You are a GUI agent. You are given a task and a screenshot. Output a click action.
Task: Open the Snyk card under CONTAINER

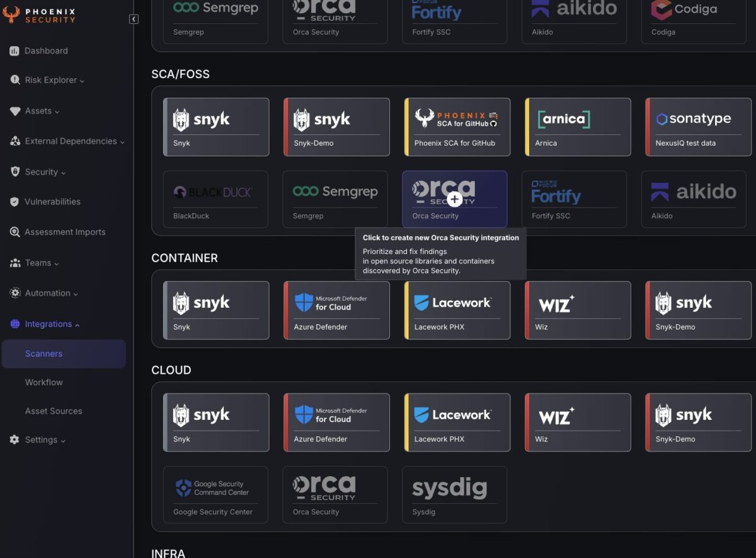coord(216,311)
